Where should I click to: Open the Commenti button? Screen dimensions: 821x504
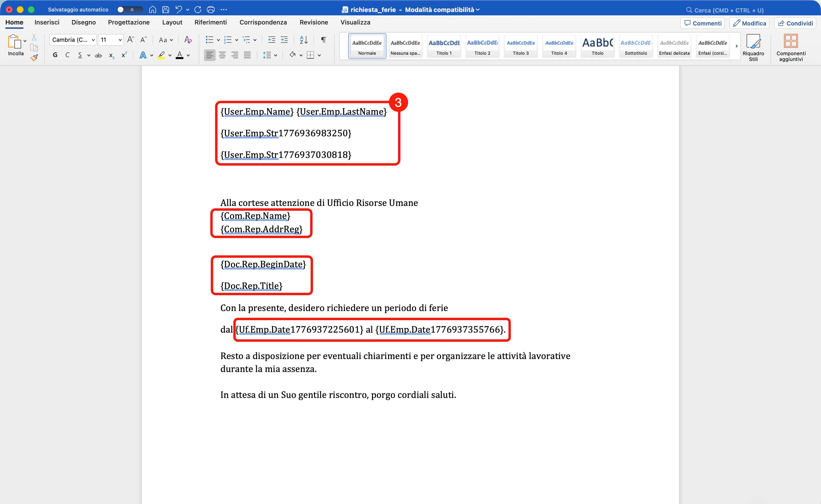click(702, 23)
